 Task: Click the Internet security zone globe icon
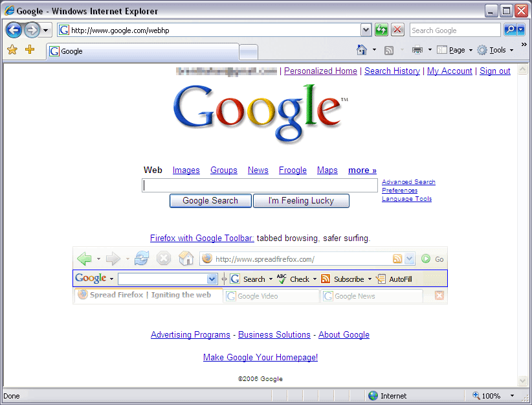(x=373, y=395)
